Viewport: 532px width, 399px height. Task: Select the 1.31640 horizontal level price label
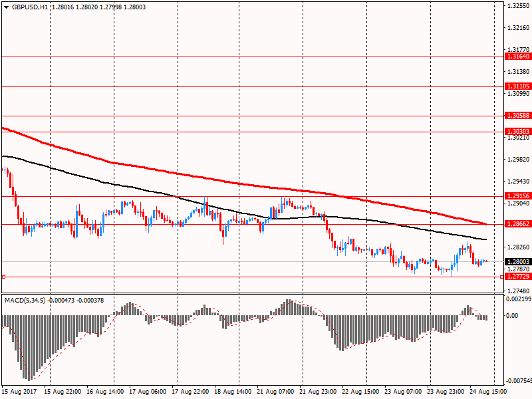coord(518,57)
